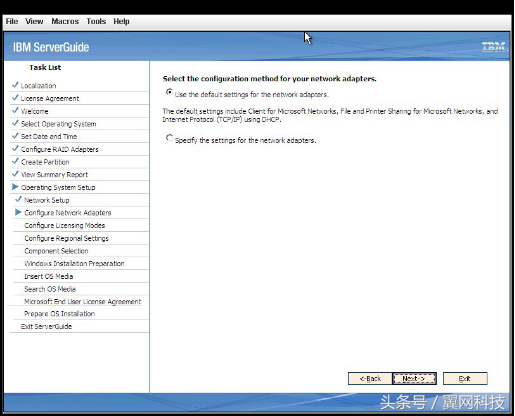Select Component Selection subtask
This screenshot has width=515, height=416.
(56, 251)
